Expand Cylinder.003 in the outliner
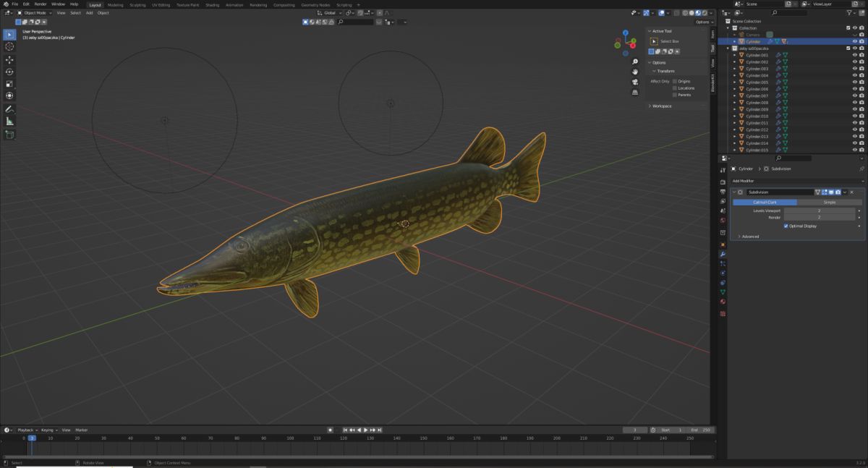Screen dimensions: 868x468 735,69
